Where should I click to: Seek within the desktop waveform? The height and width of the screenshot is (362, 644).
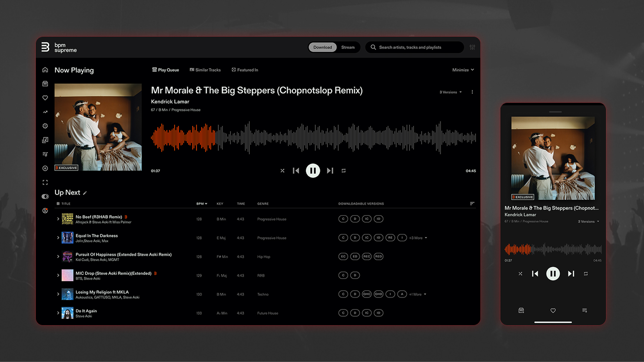click(313, 137)
